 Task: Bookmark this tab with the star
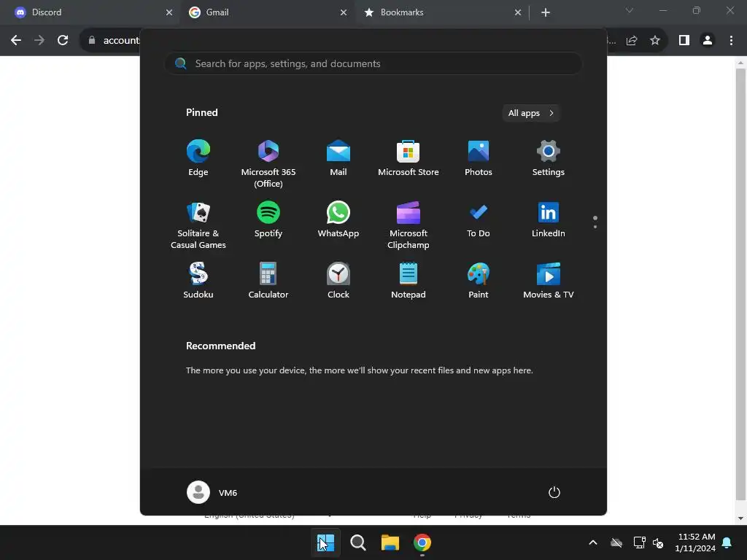pyautogui.click(x=655, y=41)
